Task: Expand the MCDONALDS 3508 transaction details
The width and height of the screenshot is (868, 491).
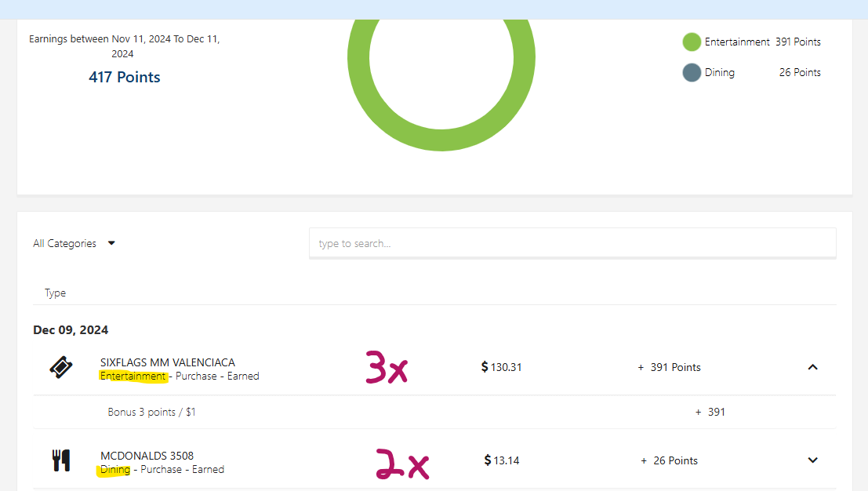Action: click(x=813, y=460)
